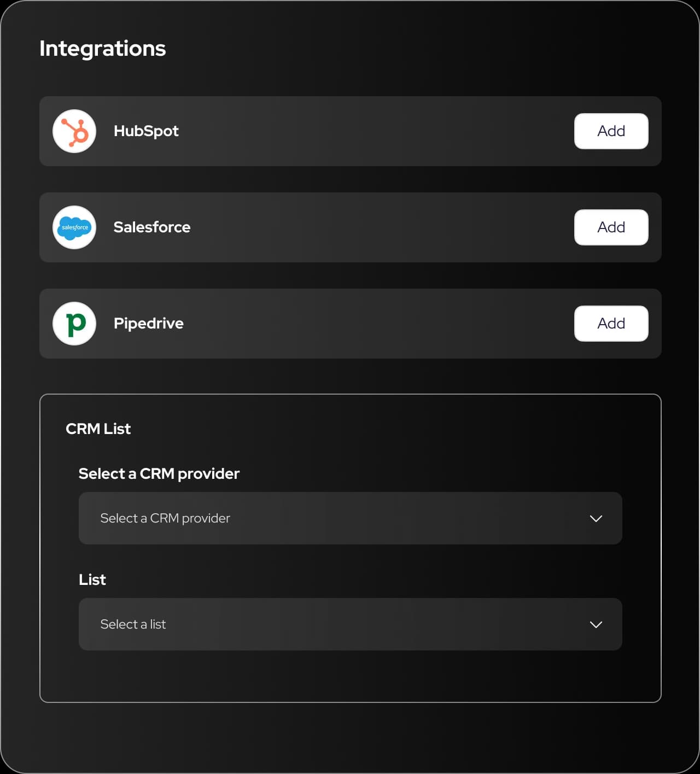Click the "Select a list" placeholder text
Image resolution: width=700 pixels, height=774 pixels.
pos(133,624)
